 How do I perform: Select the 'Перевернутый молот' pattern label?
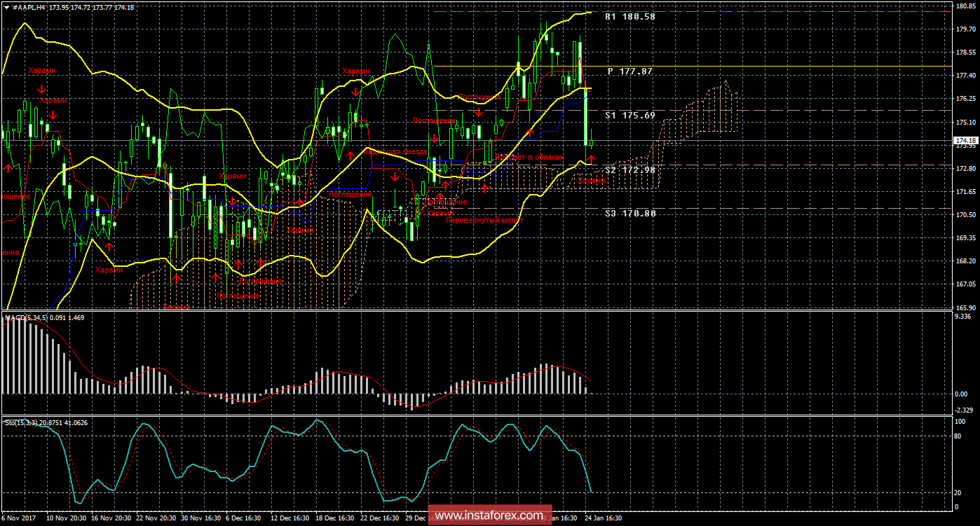click(x=484, y=220)
